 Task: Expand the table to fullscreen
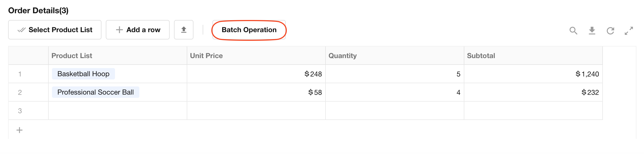(x=629, y=31)
